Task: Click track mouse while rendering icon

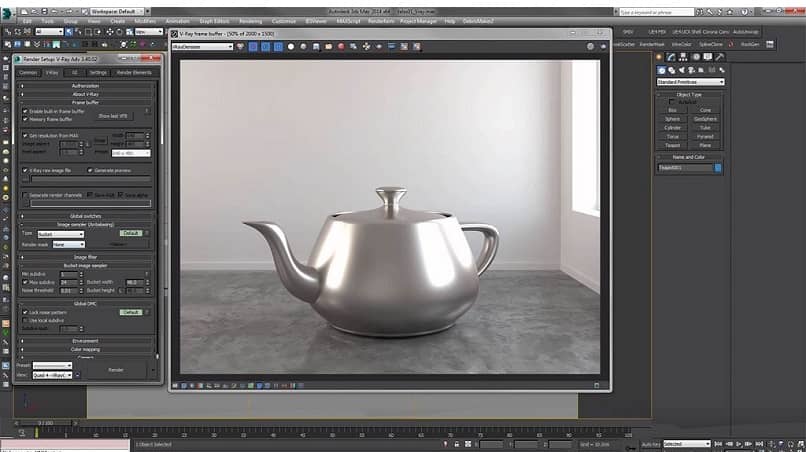Action: [366, 46]
